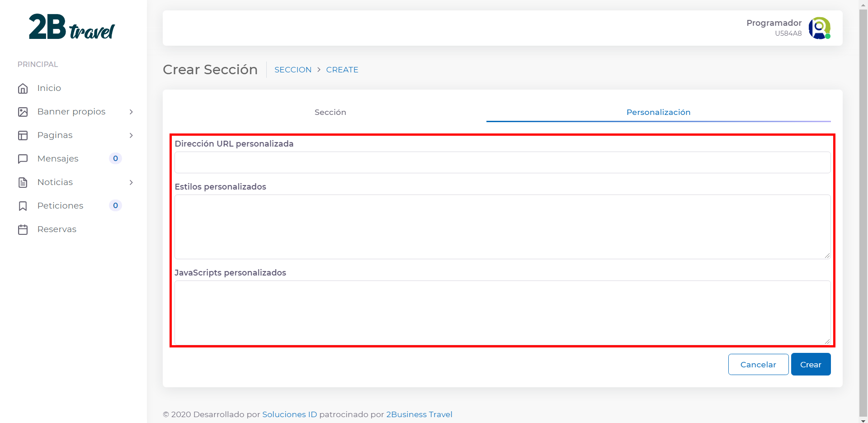Expand the Noticias submenu chevron
The image size is (868, 423).
coord(131,182)
